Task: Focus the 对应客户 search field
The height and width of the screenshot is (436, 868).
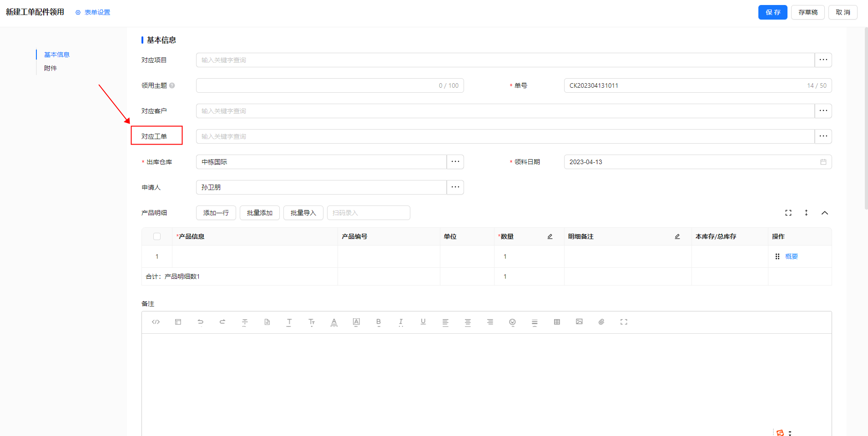Action: 505,111
